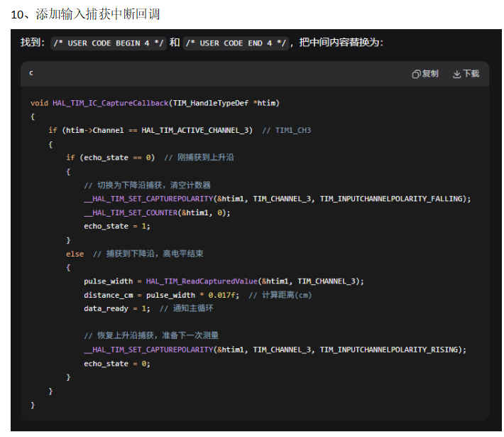Click inline code /* USER CODE END 4 */

236,43
